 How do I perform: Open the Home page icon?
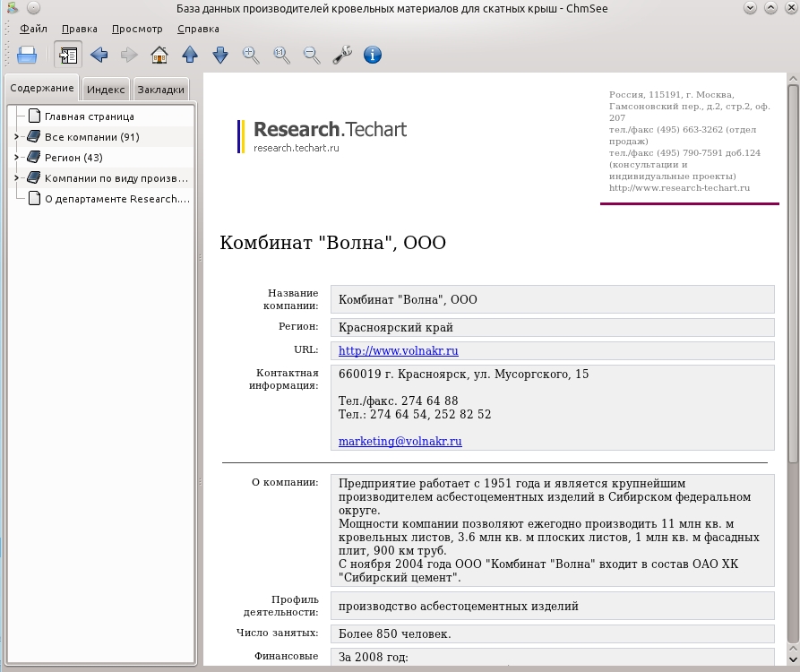(159, 55)
